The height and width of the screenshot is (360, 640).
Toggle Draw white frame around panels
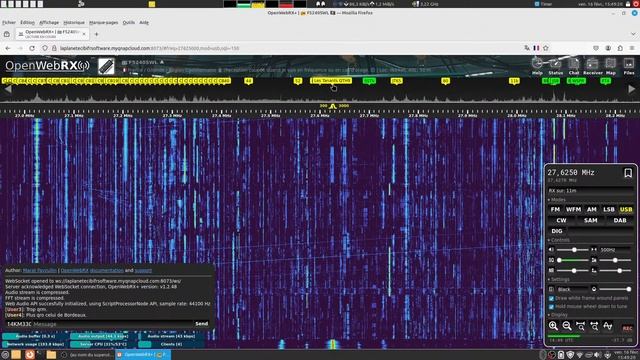click(551, 298)
